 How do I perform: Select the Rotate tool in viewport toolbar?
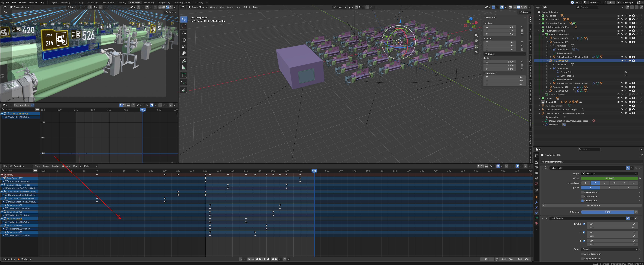(184, 40)
